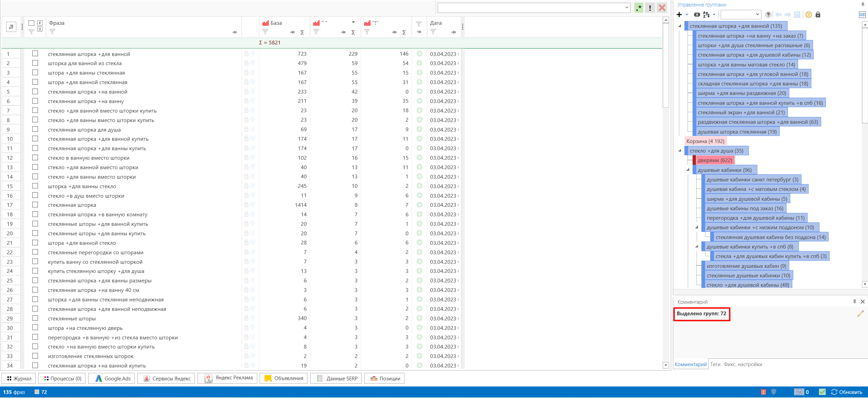Click the regex filter button with asterisk

[x=639, y=8]
